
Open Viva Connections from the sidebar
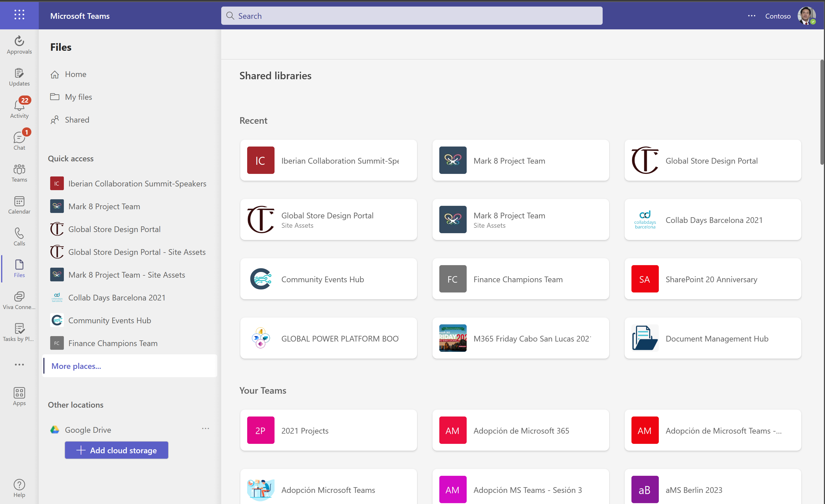pos(19,300)
